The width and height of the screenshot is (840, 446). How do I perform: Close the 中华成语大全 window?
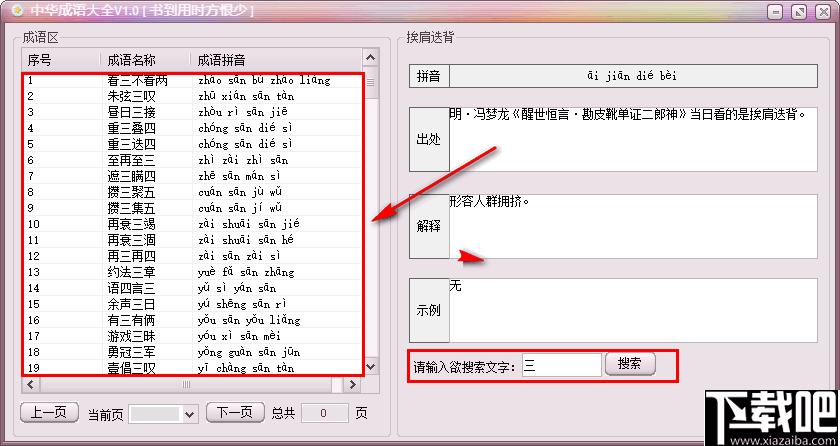pyautogui.click(x=823, y=12)
